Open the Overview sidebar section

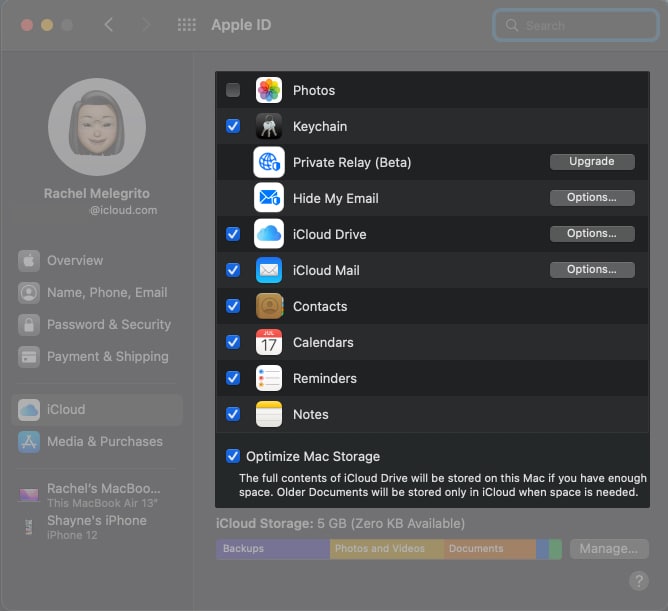point(98,261)
